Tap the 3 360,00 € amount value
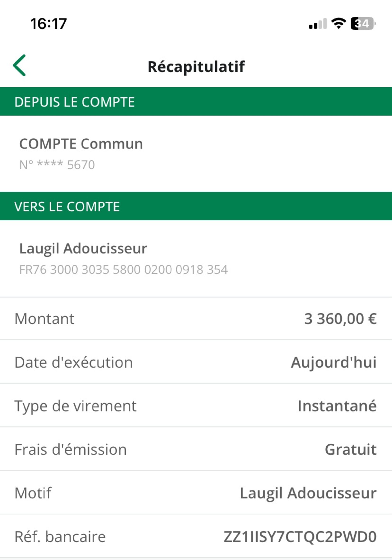392x560 pixels. (340, 319)
